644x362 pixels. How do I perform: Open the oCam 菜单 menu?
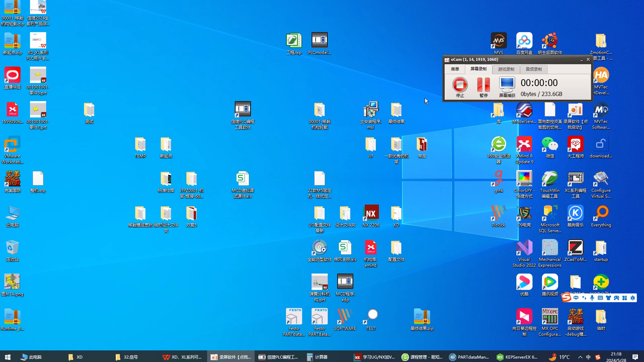(x=455, y=69)
